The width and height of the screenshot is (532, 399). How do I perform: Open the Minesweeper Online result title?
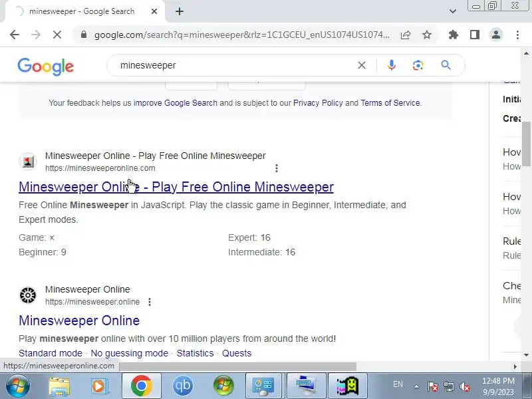[79, 321]
